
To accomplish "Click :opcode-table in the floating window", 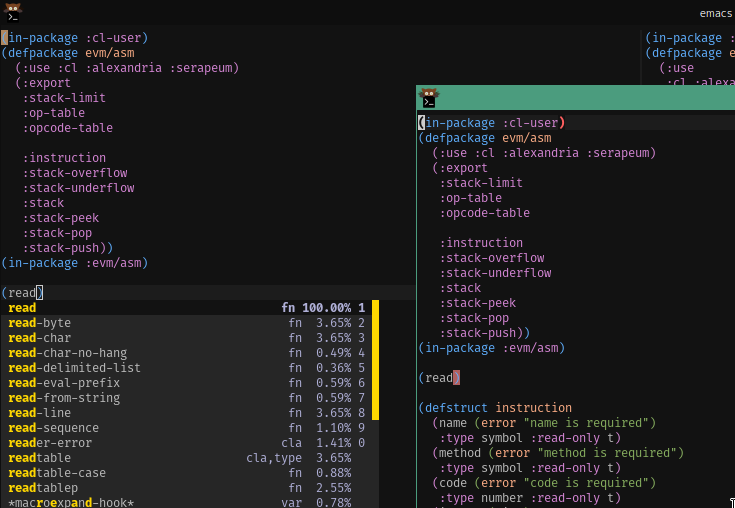I will tap(485, 213).
